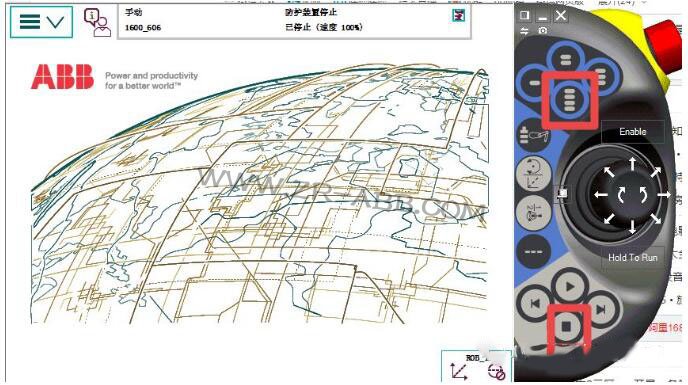
Task: Select mechanical unit robot button
Action: (x=534, y=135)
